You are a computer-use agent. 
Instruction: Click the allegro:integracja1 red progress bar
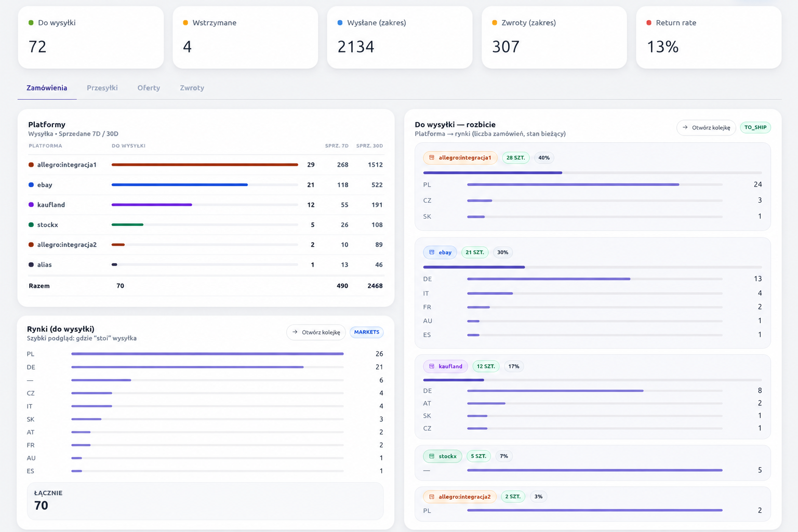[205, 165]
